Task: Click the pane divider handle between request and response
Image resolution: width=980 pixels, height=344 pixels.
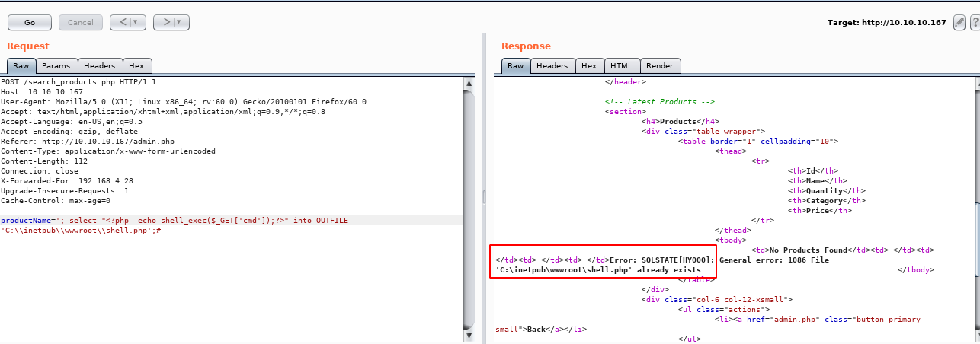Action: (483, 197)
